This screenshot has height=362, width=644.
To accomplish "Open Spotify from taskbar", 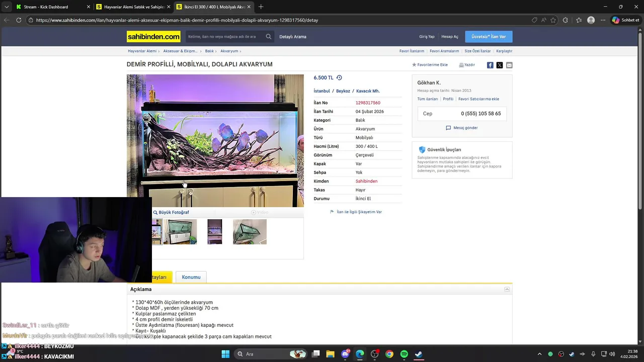I will pyautogui.click(x=404, y=354).
